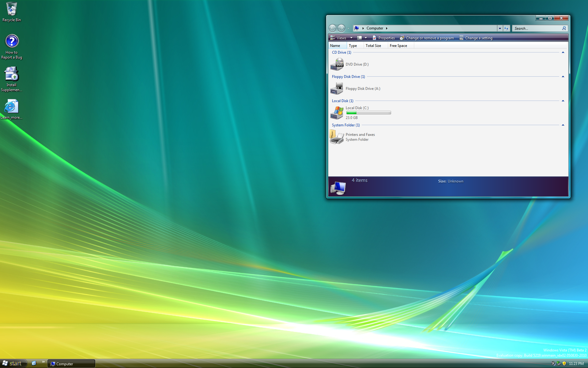
Task: Launch Internet Explorer from Quick Launch
Action: point(34,363)
